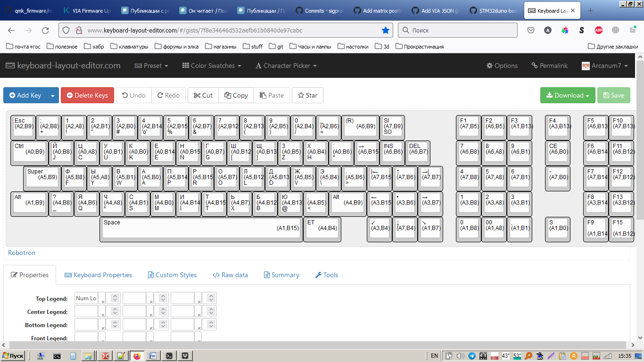Screen dimensions: 644x362
Task: Click the magnifier tray icon
Action: (529, 356)
